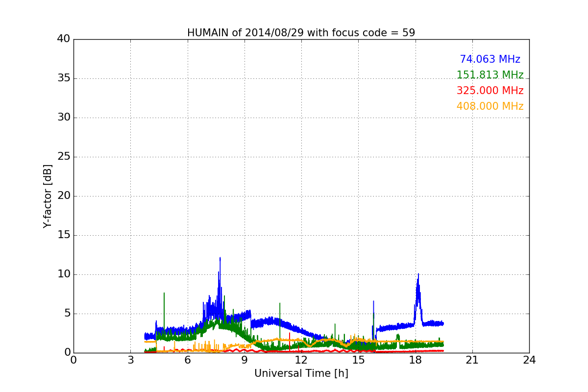Click the x-axis tick label '3'

click(130, 360)
